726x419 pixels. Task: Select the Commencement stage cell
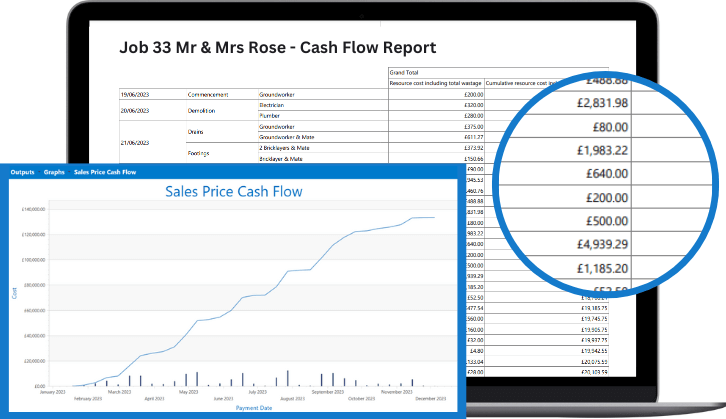click(208, 94)
